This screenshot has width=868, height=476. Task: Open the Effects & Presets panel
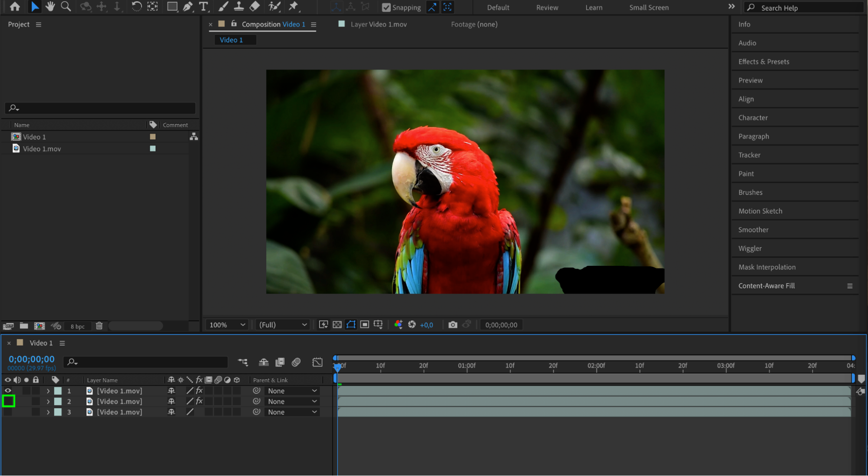point(763,62)
